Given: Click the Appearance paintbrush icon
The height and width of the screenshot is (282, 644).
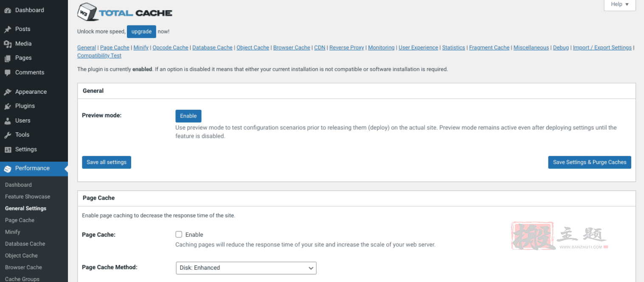Looking at the screenshot, I should (x=8, y=92).
